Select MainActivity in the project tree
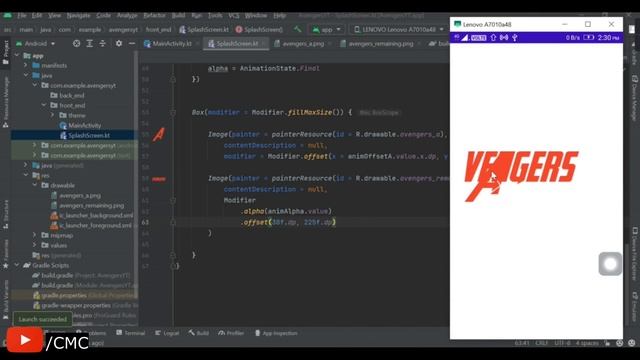The width and height of the screenshot is (640, 360). [85, 125]
